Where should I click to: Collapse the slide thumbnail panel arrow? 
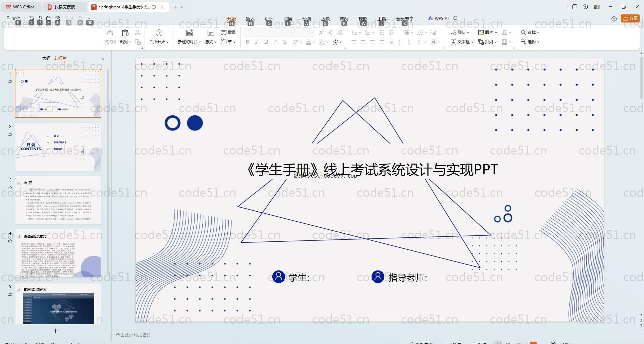pyautogui.click(x=103, y=58)
